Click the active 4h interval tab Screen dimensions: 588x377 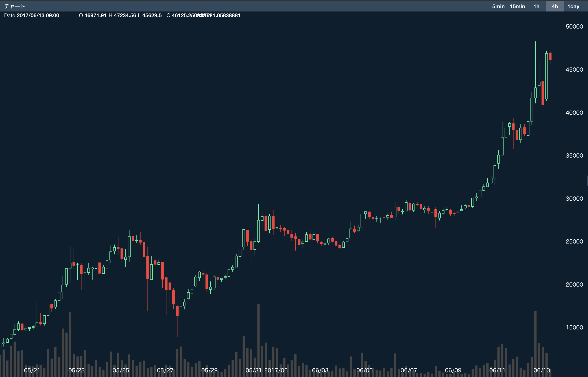555,6
